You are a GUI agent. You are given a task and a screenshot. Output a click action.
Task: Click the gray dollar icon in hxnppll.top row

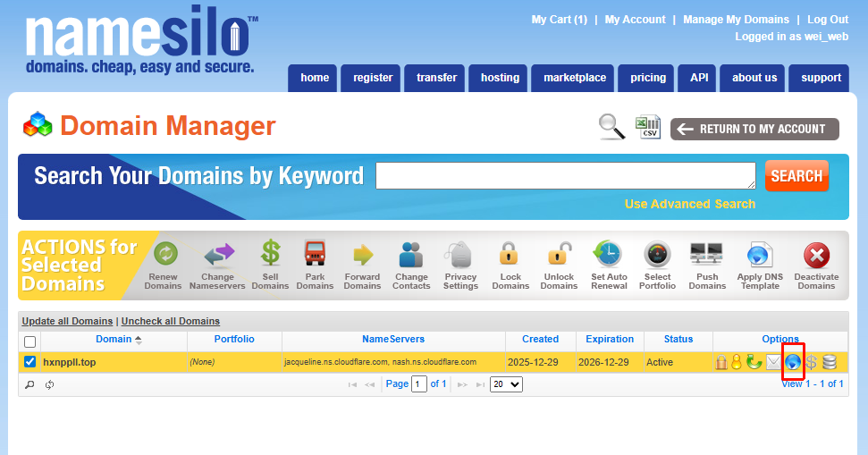(x=812, y=363)
